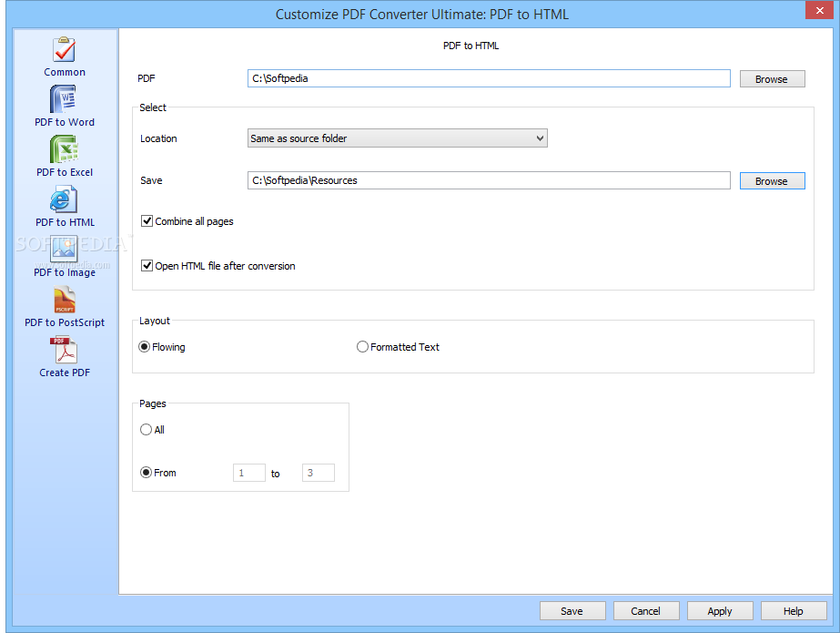Select the From page range option
The height and width of the screenshot is (633, 840).
[x=146, y=472]
